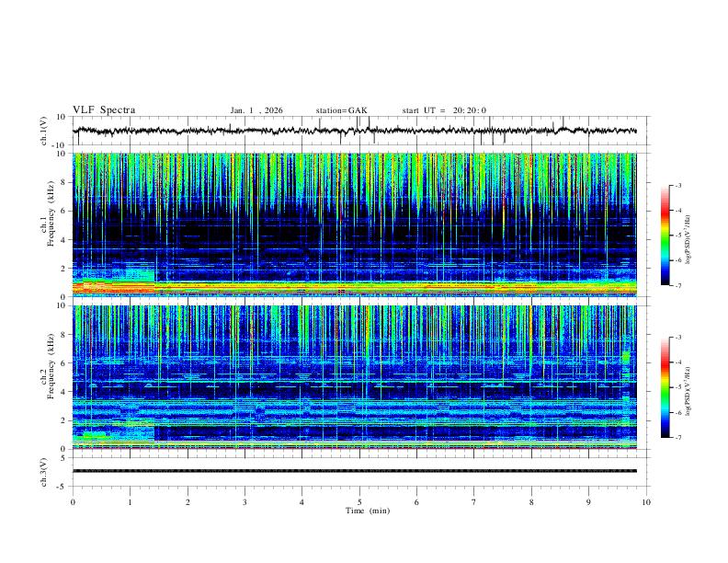The width and height of the screenshot is (728, 563).
Task: Click the time axis tick label 8
Action: (x=531, y=502)
